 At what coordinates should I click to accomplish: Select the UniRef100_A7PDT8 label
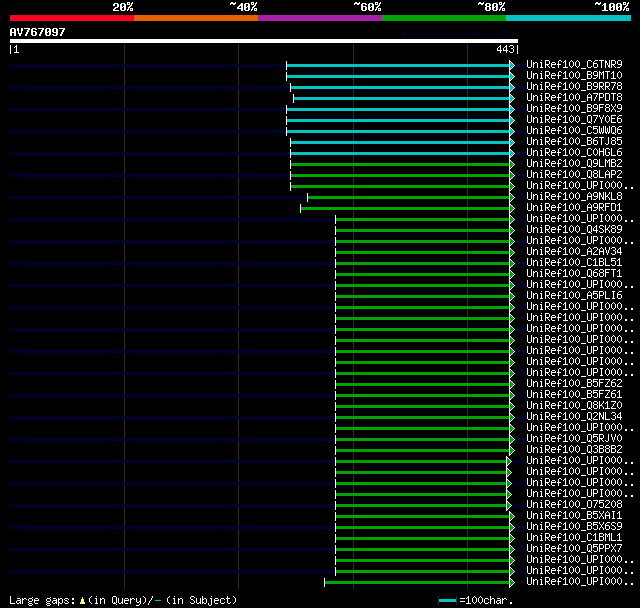click(x=574, y=98)
